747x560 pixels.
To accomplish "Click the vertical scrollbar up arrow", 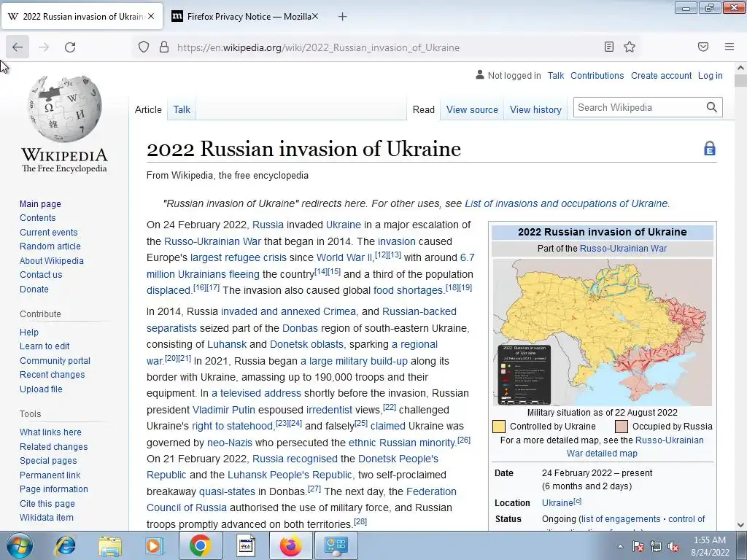I will (x=740, y=68).
